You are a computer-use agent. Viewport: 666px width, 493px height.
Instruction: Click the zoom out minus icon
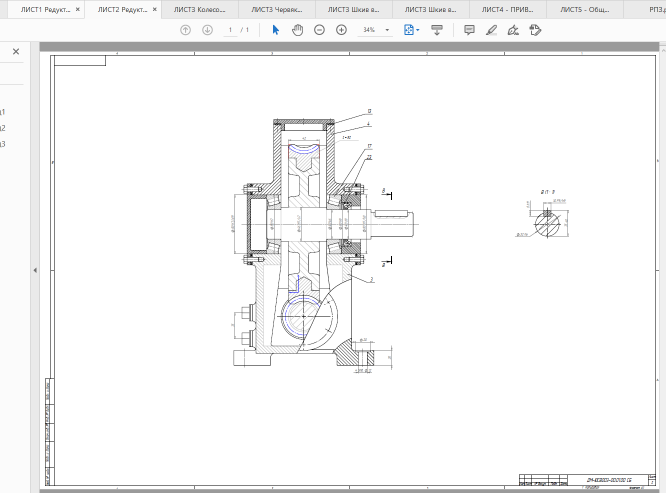point(319,30)
